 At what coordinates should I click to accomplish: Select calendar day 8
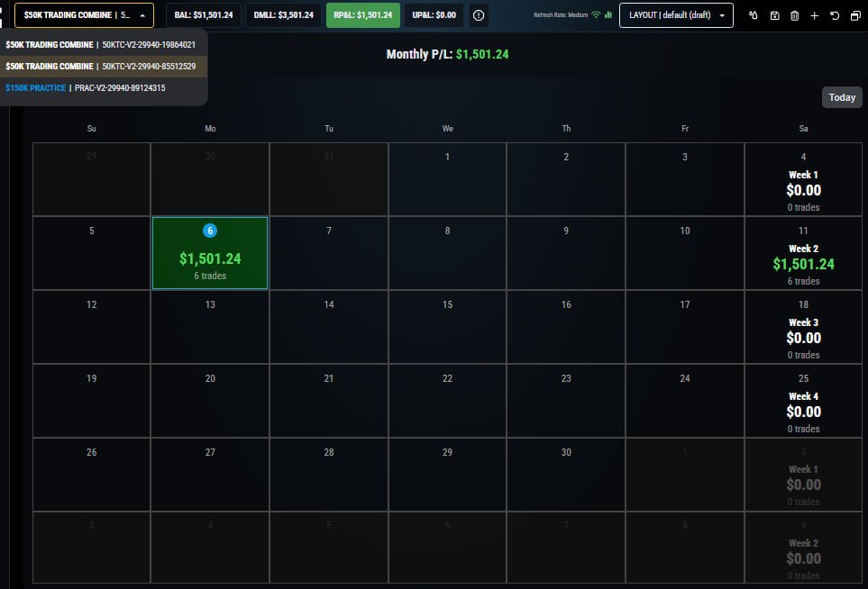pos(447,253)
